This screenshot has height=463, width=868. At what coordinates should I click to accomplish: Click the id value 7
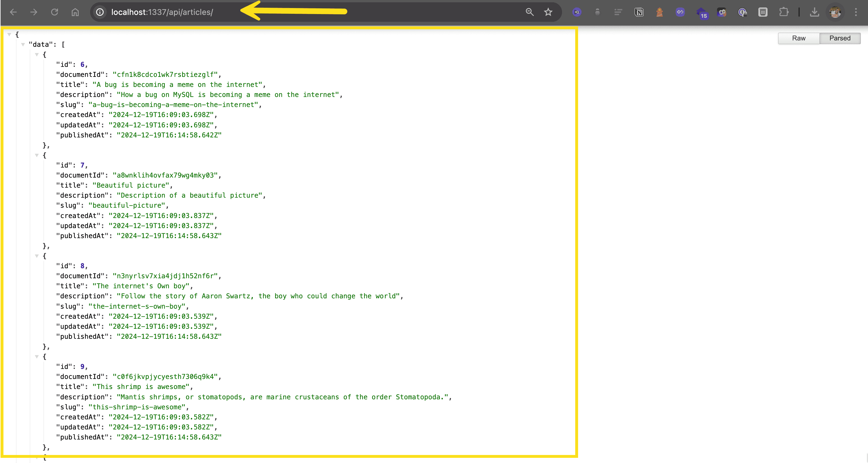tap(82, 165)
